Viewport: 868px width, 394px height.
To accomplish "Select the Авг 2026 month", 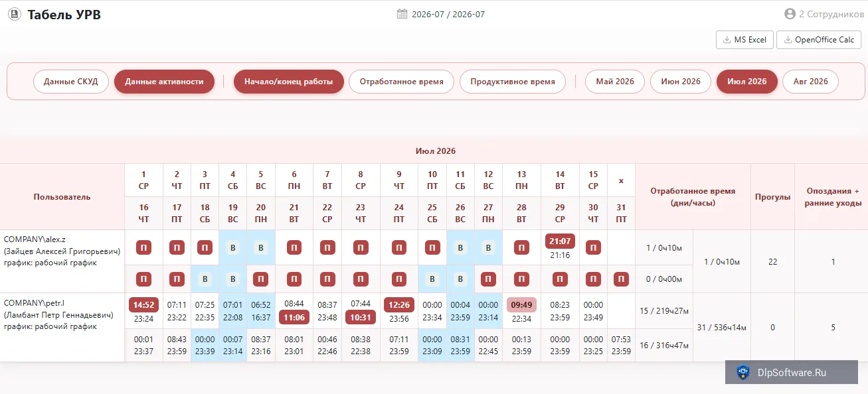I will 810,82.
